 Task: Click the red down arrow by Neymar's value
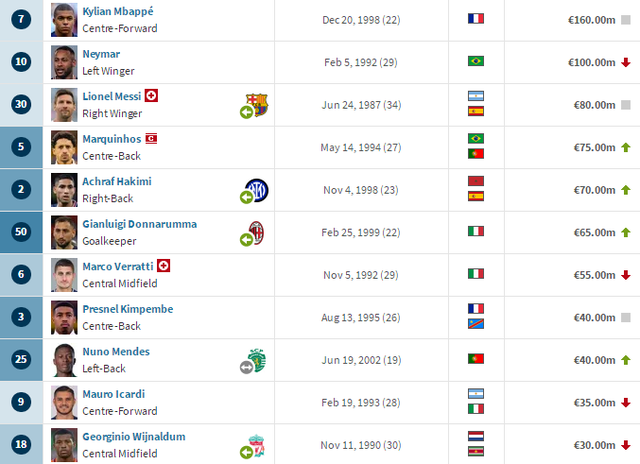click(x=626, y=62)
